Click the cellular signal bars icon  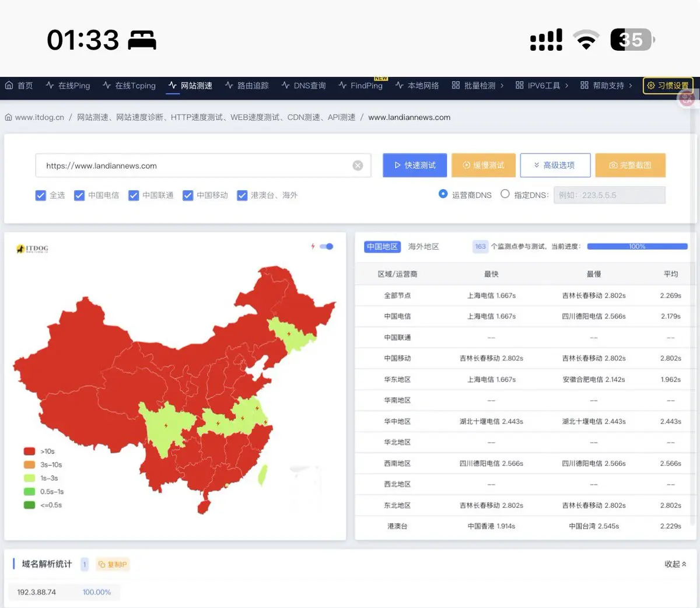point(546,40)
